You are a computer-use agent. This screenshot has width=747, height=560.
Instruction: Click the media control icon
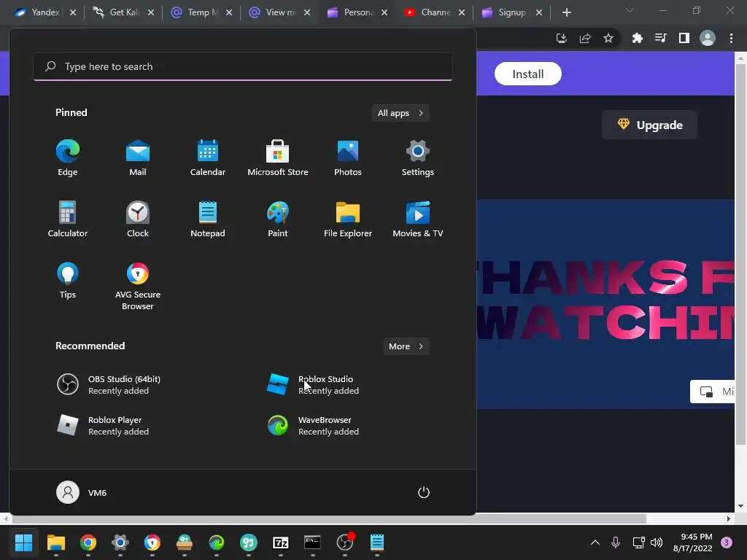tap(661, 38)
